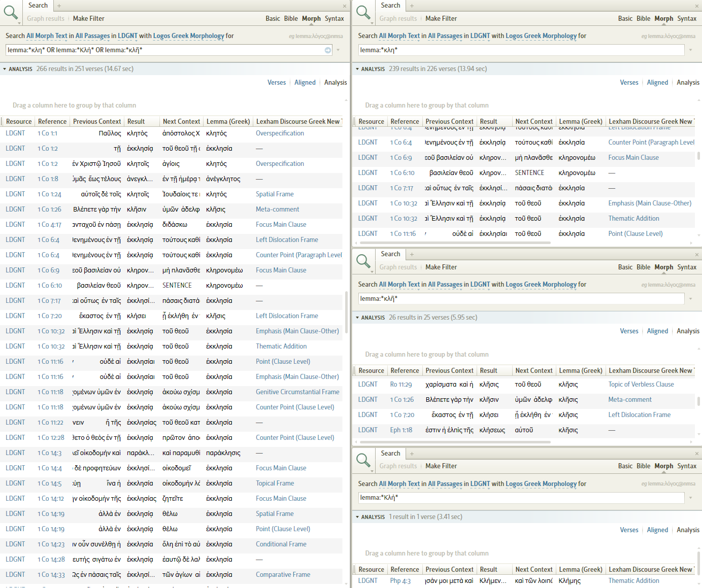Image resolution: width=702 pixels, height=588 pixels.
Task: Click the lemma:*Κλή* query input field
Action: click(x=521, y=498)
